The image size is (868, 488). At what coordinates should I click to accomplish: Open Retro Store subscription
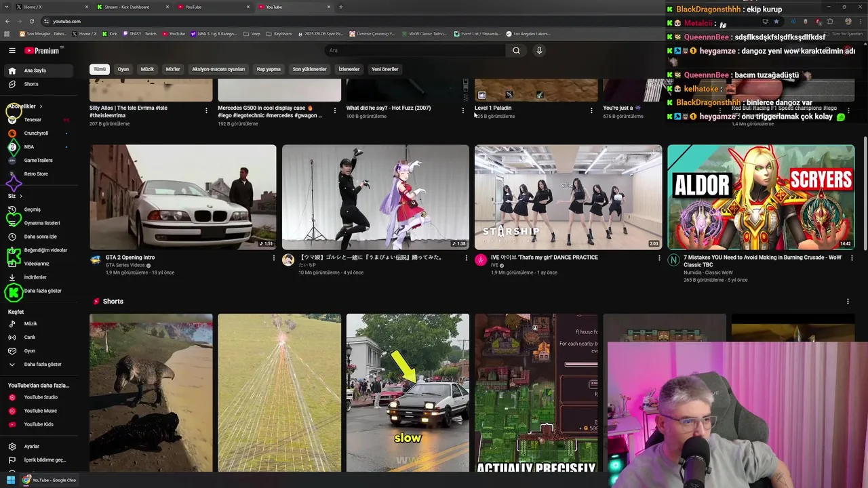[x=38, y=174]
